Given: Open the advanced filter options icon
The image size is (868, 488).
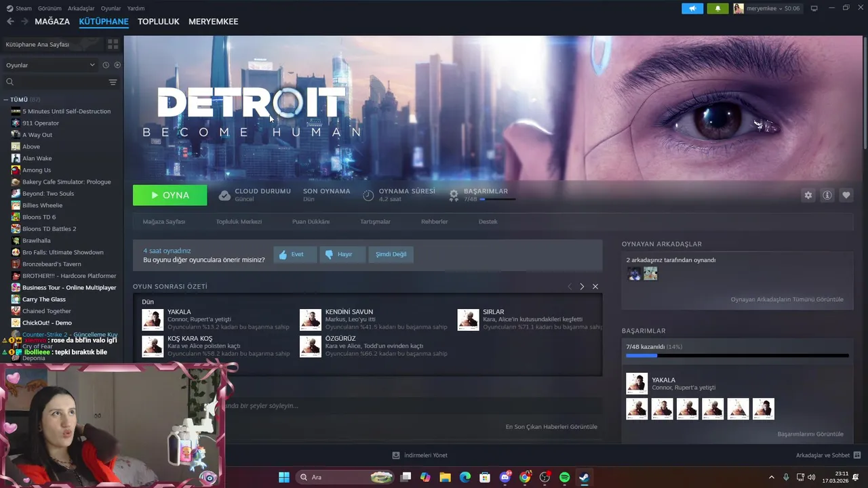Looking at the screenshot, I should tap(113, 82).
